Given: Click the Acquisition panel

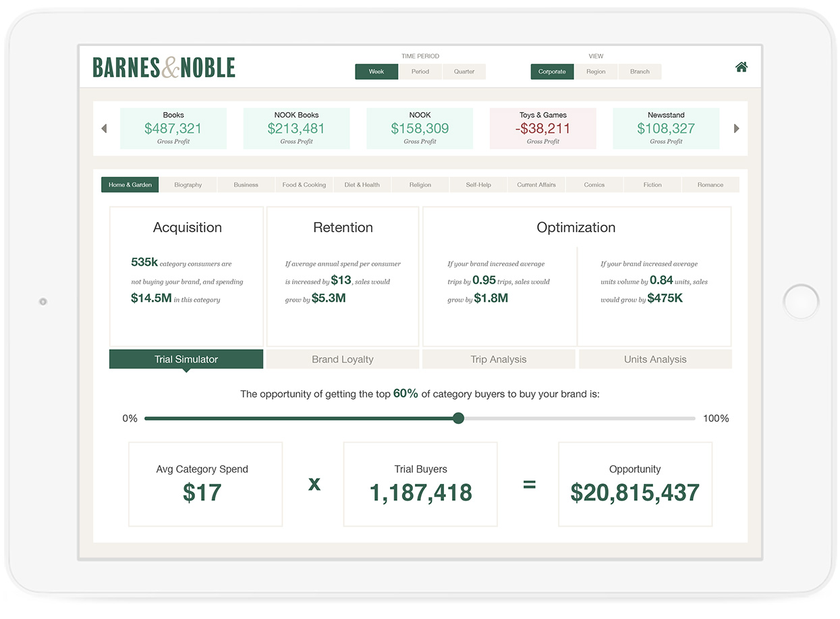Looking at the screenshot, I should pyautogui.click(x=186, y=277).
